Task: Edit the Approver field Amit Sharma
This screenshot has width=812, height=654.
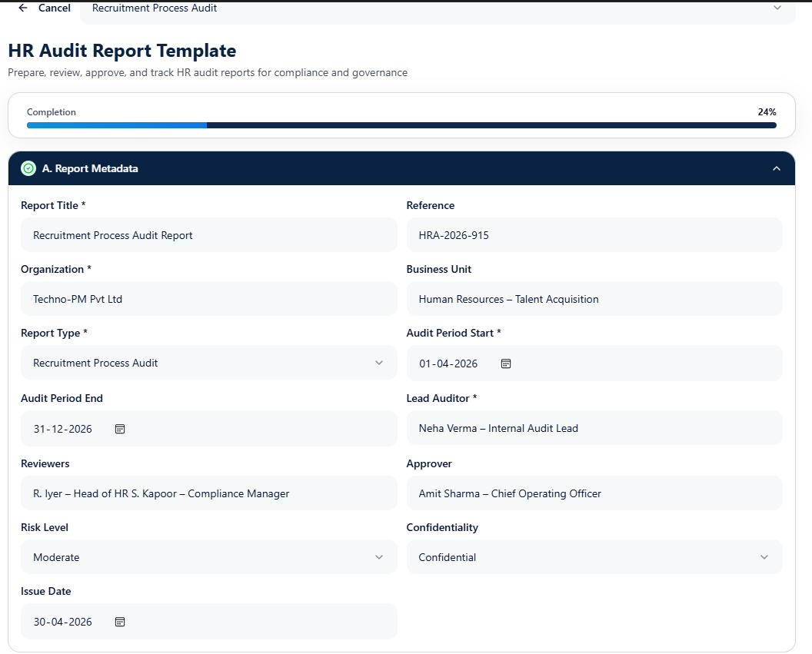Action: (594, 493)
